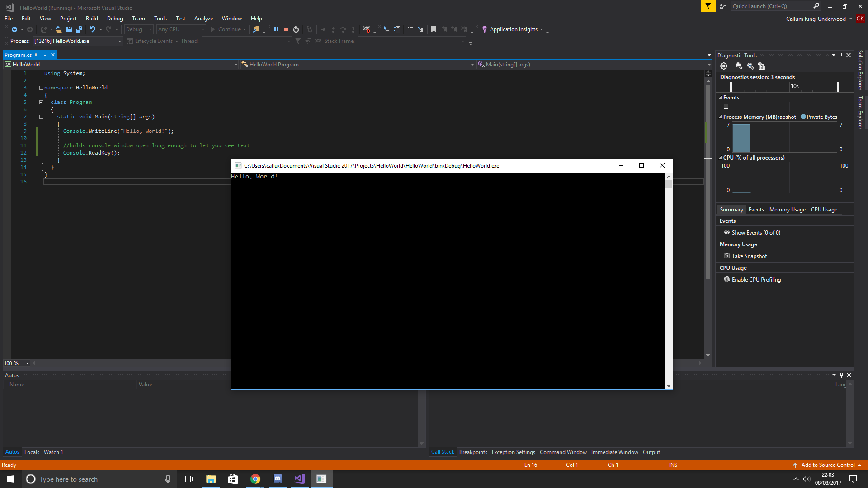Open the editor zoom 100 % dropdown
Screen dimensions: 868x488
coord(17,363)
